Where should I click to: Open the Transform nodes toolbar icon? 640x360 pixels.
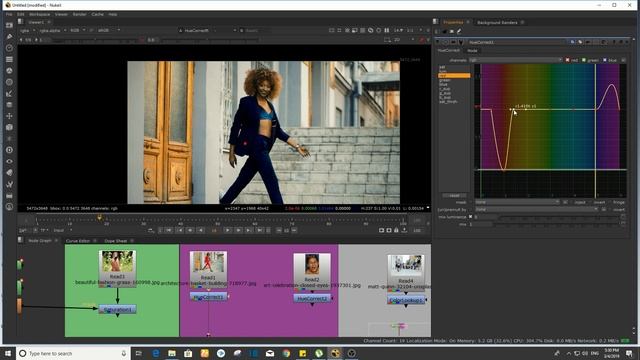point(9,116)
